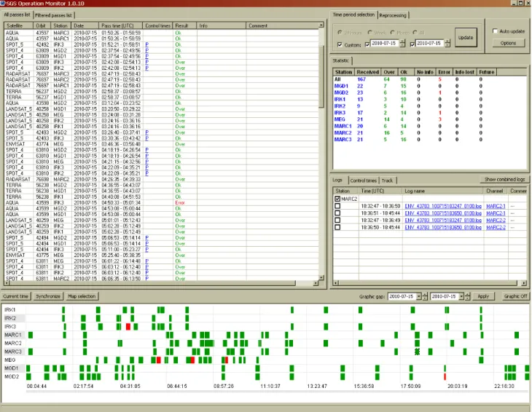Open log link for row 18:36:51 - 18:45:44
532x412 pixels.
tap(443, 213)
